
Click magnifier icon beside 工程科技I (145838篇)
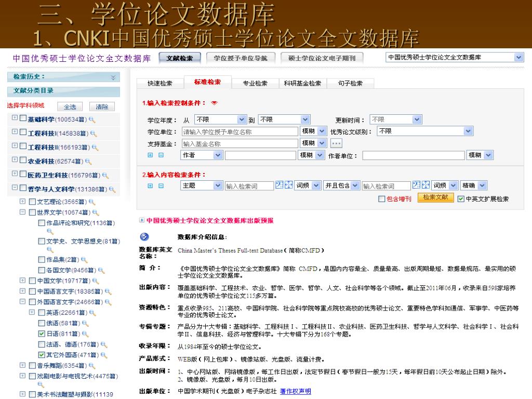94,134
